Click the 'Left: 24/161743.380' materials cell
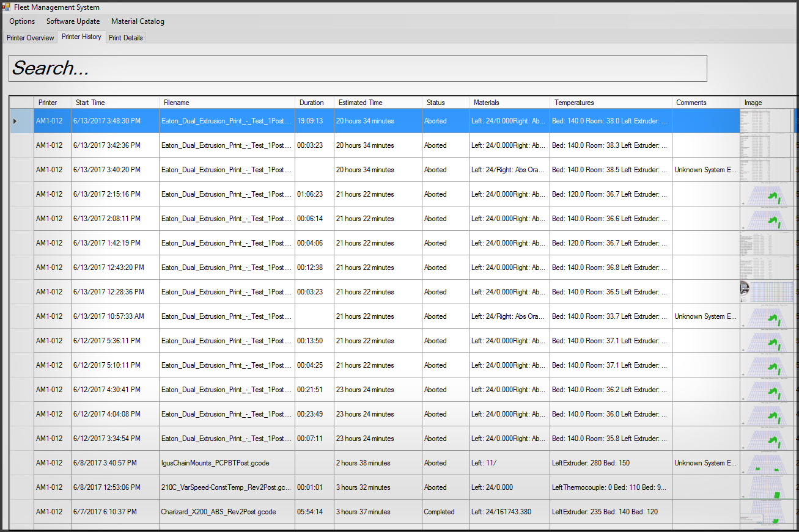The width and height of the screenshot is (799, 532). coord(509,512)
